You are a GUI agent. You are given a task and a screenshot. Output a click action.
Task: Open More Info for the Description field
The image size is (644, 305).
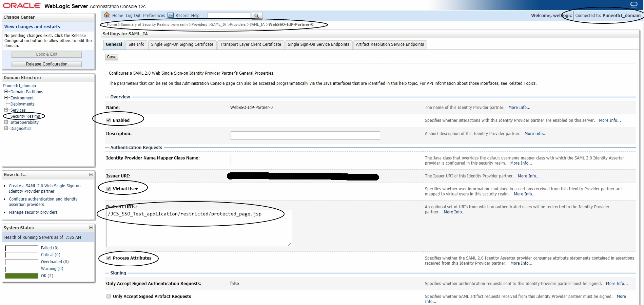(x=535, y=134)
